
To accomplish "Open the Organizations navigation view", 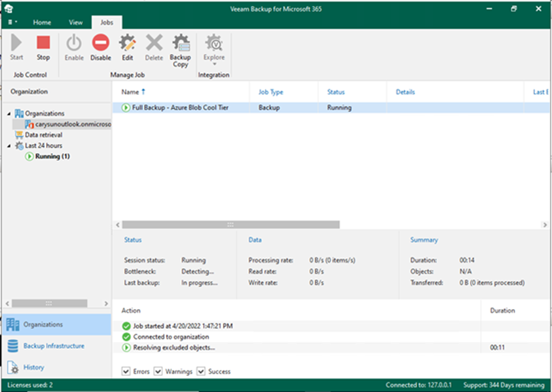I will (x=56, y=325).
